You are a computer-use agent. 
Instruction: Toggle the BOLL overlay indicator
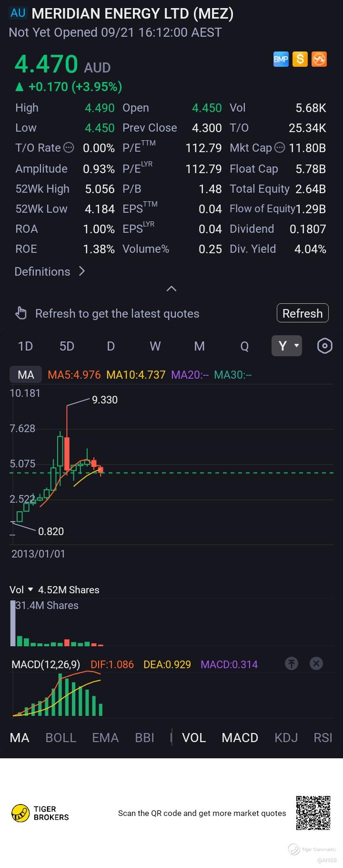(x=61, y=738)
